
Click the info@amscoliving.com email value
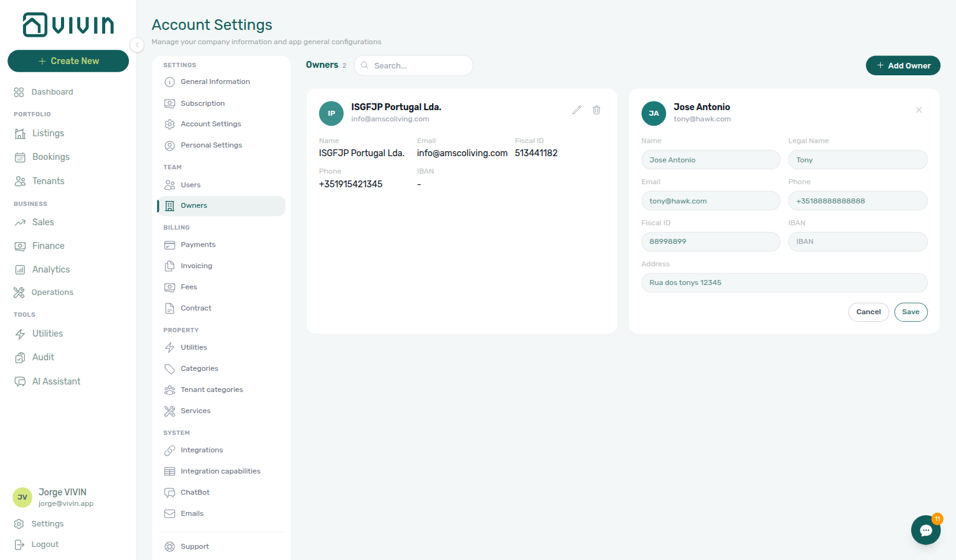pos(462,153)
